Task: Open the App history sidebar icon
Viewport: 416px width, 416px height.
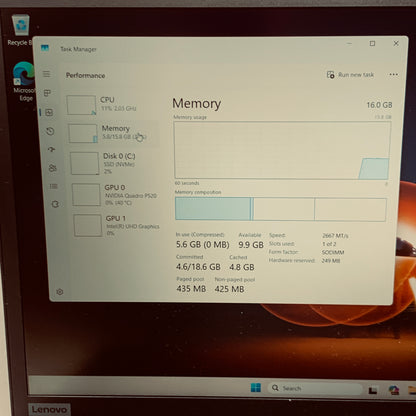Action: [50, 131]
